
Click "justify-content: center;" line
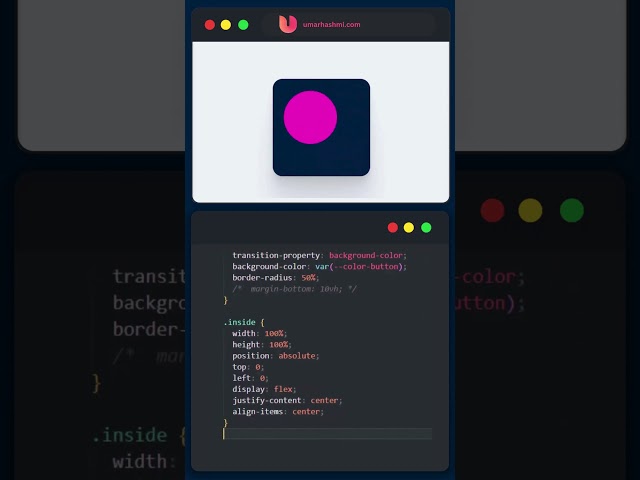(287, 400)
